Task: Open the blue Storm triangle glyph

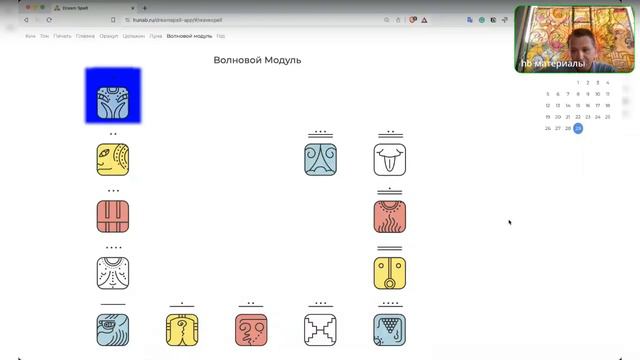Action: tap(390, 330)
